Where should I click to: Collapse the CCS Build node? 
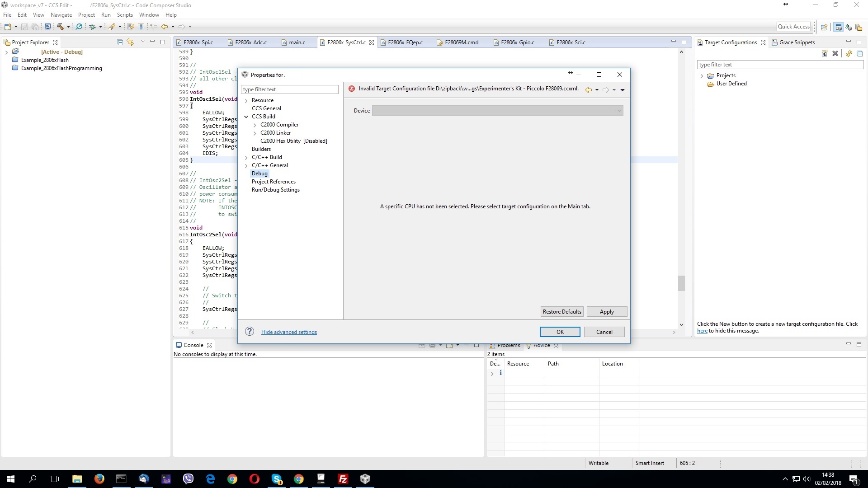coord(246,117)
